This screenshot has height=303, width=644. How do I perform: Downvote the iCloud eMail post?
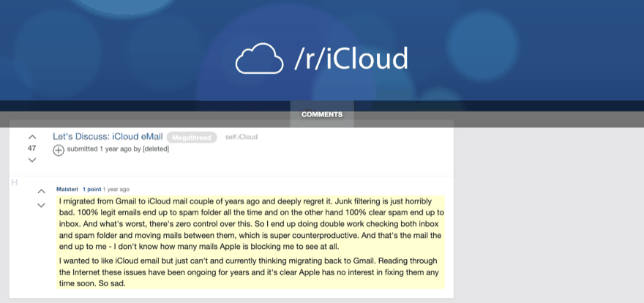[32, 160]
